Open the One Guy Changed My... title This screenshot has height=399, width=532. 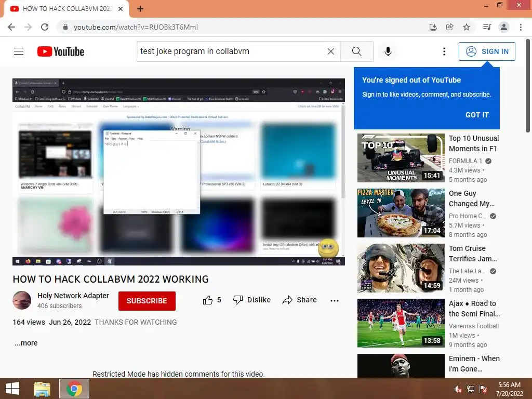[x=472, y=198]
